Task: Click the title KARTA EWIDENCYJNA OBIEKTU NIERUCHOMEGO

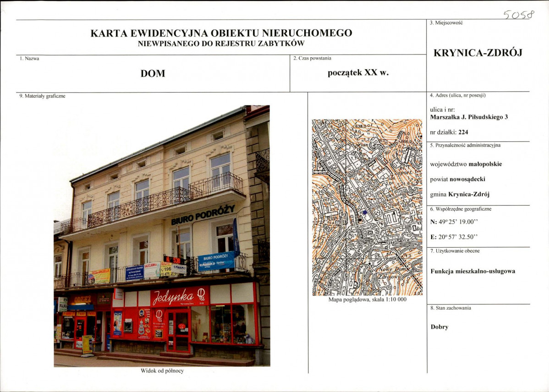Action: click(221, 33)
